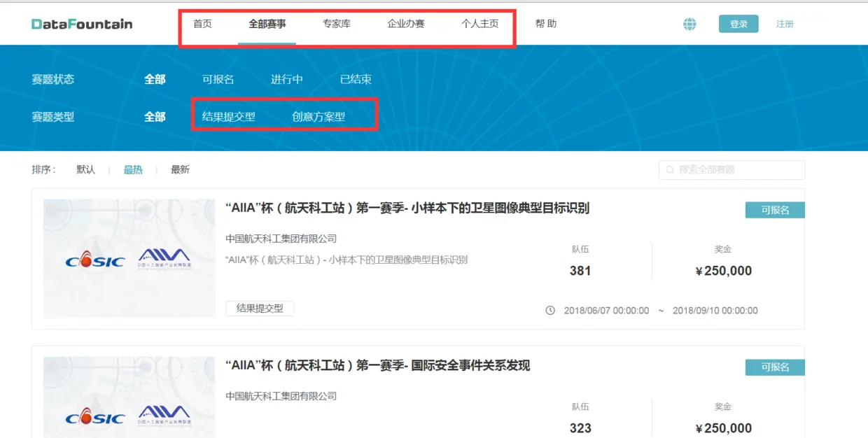Click 中国航天科工集团有限公司 in second card

281,396
